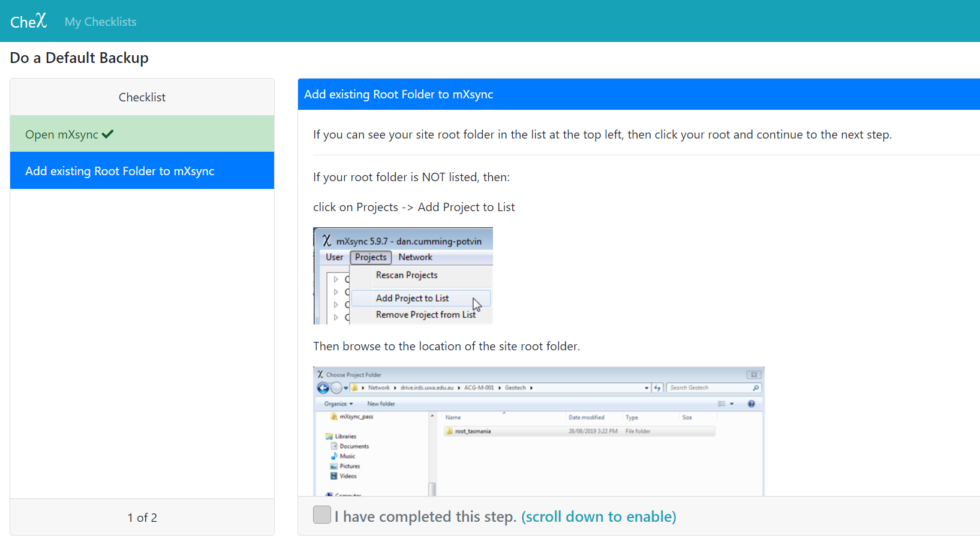
Task: Click the scroll down to enable link
Action: pyautogui.click(x=598, y=517)
